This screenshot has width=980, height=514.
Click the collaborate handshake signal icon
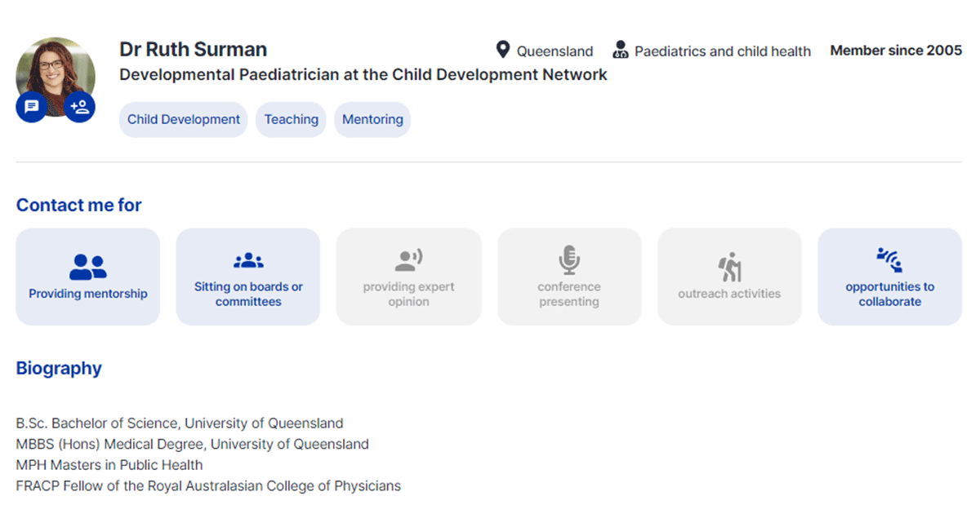click(x=889, y=260)
